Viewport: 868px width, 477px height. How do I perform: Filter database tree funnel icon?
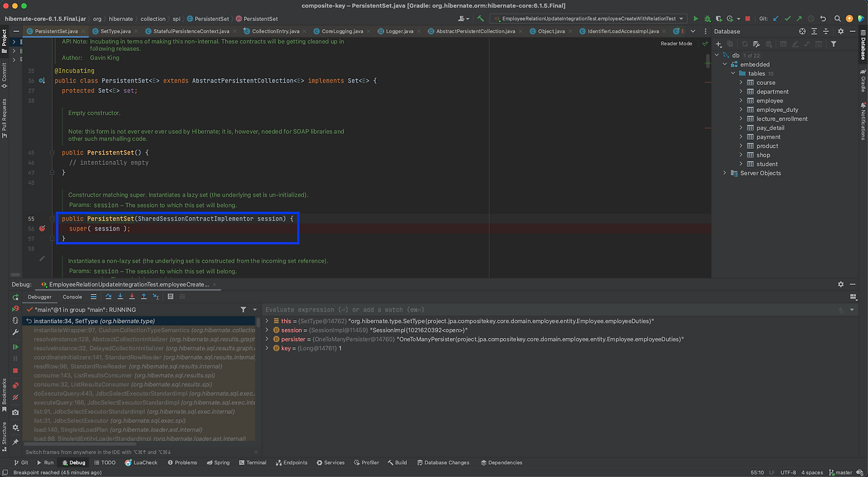pyautogui.click(x=834, y=44)
